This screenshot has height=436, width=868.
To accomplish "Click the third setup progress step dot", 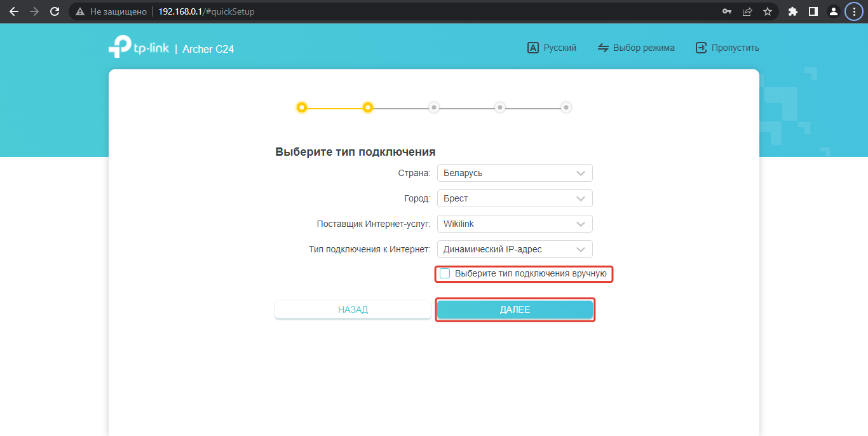I will tap(434, 107).
